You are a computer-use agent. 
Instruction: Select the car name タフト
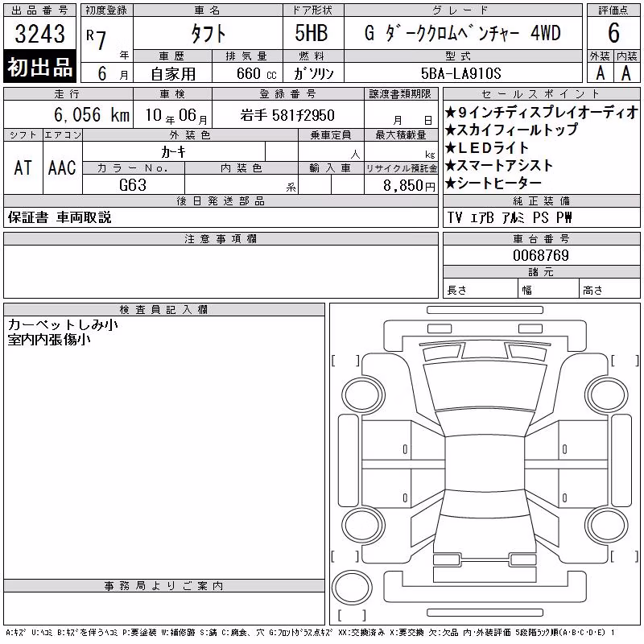208,34
